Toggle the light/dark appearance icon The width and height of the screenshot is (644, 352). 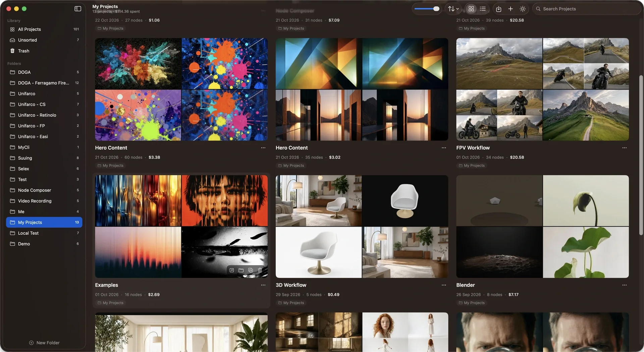click(x=523, y=9)
